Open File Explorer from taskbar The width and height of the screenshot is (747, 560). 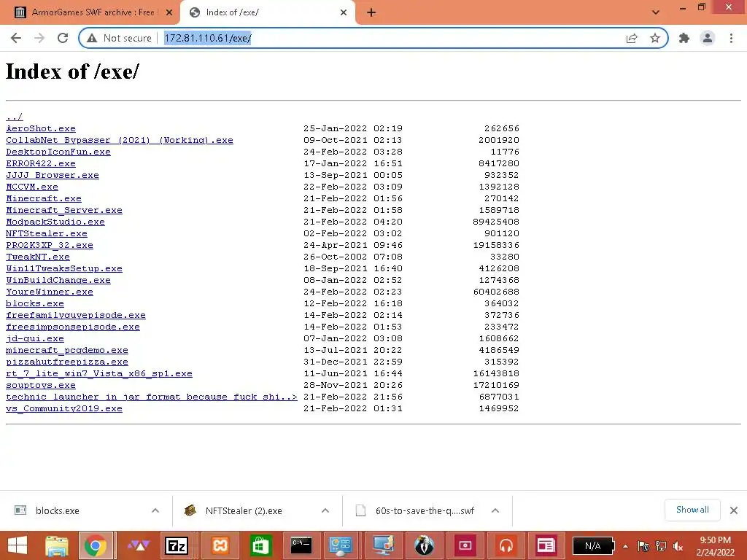tap(57, 545)
